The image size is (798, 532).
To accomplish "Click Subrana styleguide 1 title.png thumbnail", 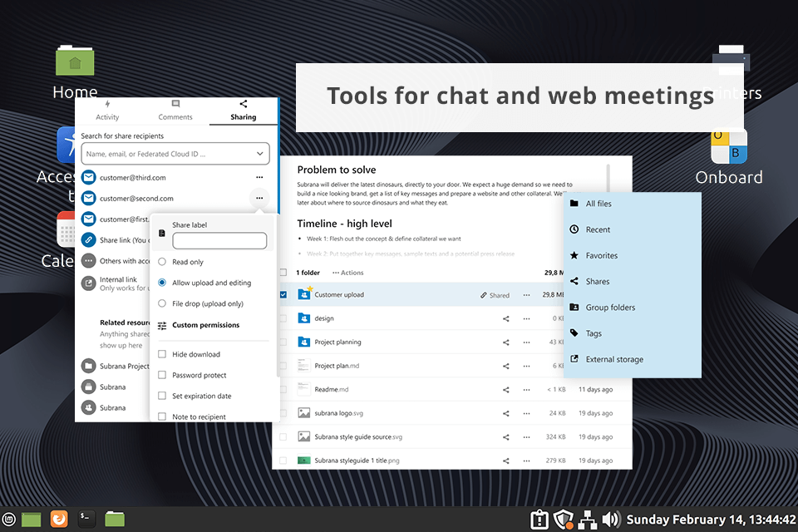I will 304,461.
